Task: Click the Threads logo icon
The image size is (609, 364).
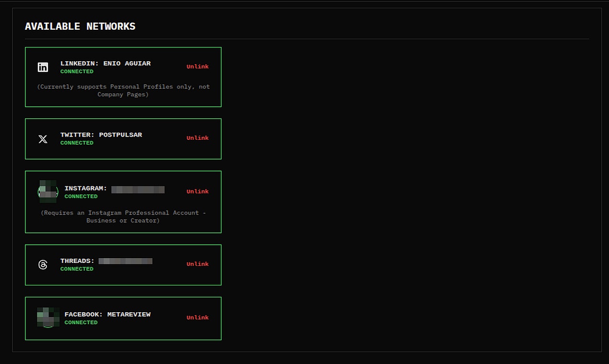Action: coord(43,264)
